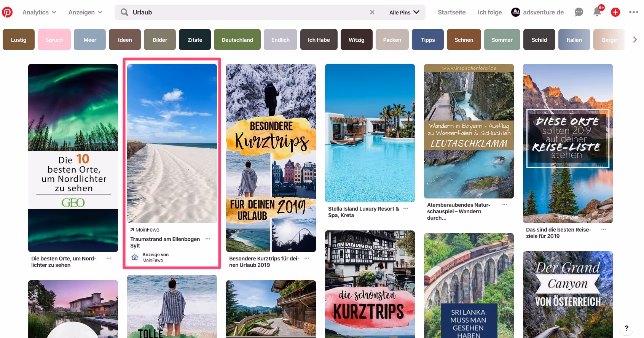
Task: Filter by the Endlich chip
Action: pyautogui.click(x=281, y=40)
